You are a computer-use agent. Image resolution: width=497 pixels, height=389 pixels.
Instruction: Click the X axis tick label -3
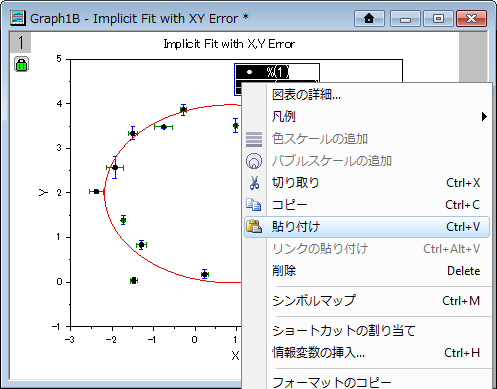coord(69,340)
